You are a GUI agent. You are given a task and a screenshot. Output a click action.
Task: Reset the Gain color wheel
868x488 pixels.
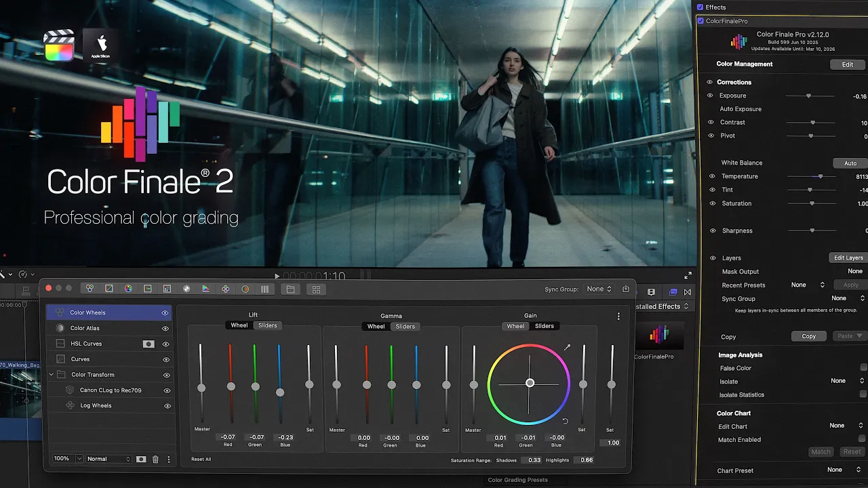[x=565, y=422]
